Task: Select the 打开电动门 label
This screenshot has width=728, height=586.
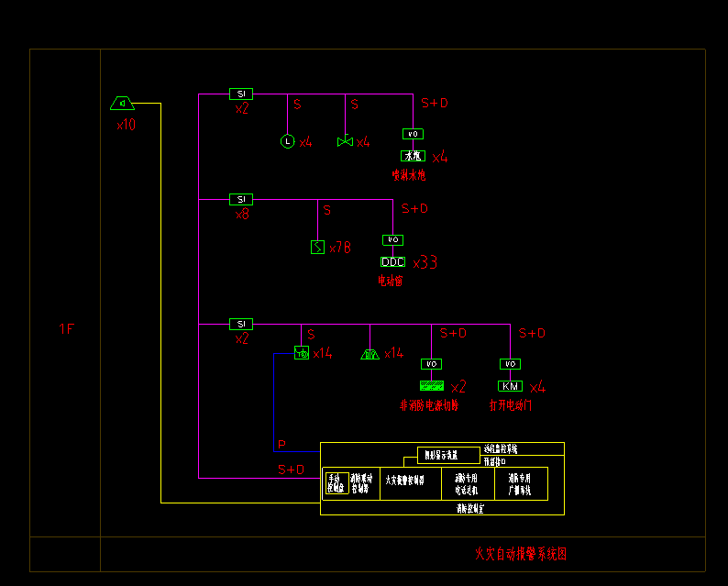Action: pos(511,405)
